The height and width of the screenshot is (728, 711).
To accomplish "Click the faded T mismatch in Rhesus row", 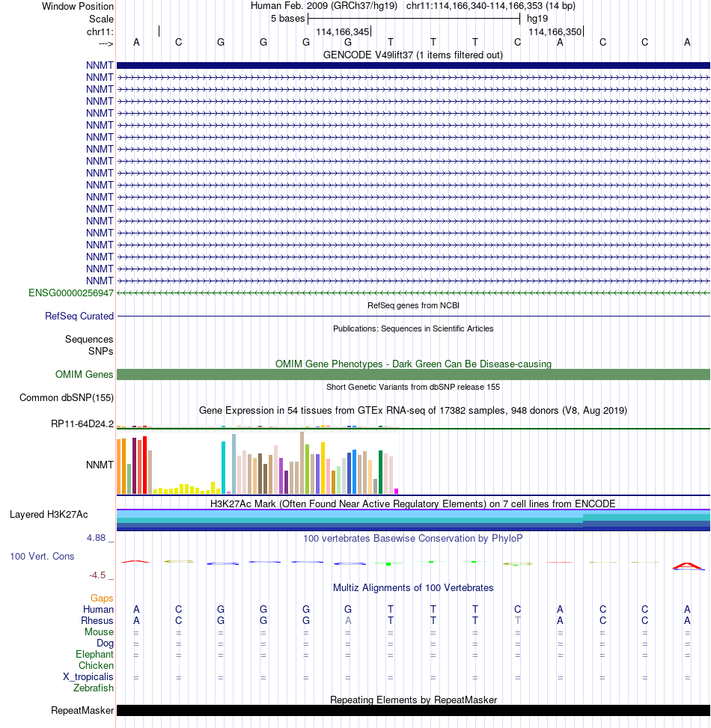I will (518, 621).
